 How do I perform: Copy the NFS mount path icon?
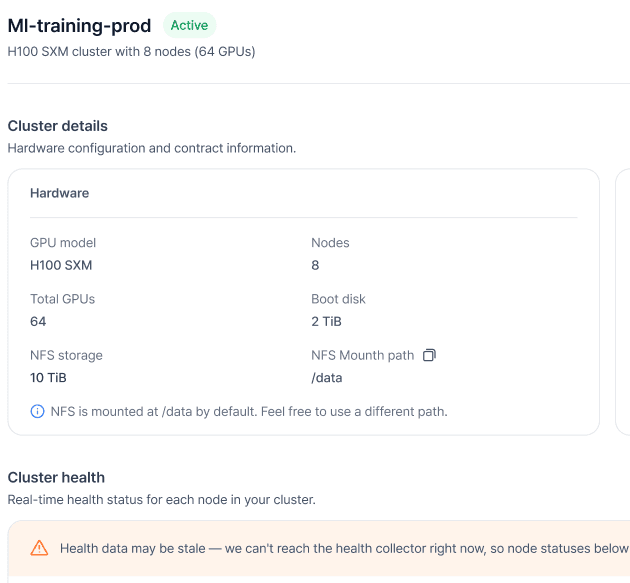click(x=429, y=355)
